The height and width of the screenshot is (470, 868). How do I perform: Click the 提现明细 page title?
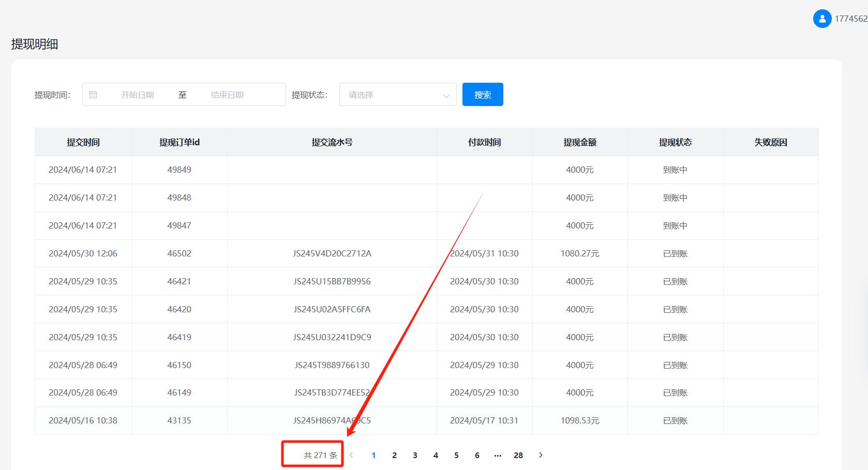click(35, 44)
